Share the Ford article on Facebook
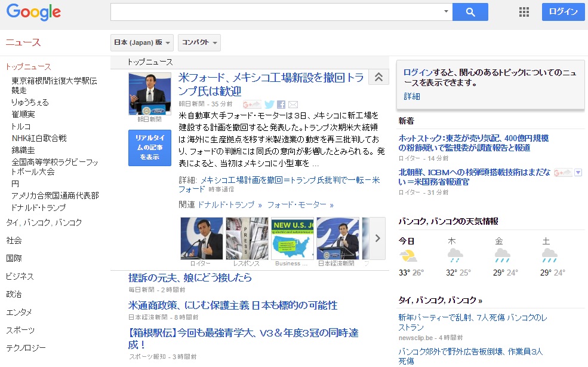Viewport: 588px width, 367px height. coord(281,105)
